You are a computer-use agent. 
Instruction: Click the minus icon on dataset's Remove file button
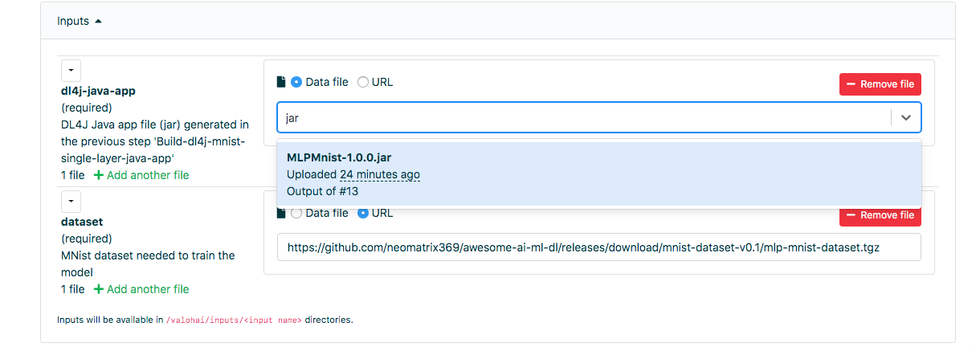851,215
